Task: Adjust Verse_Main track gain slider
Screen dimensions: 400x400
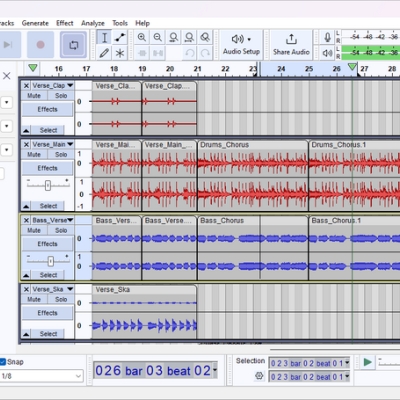Action: (x=48, y=185)
